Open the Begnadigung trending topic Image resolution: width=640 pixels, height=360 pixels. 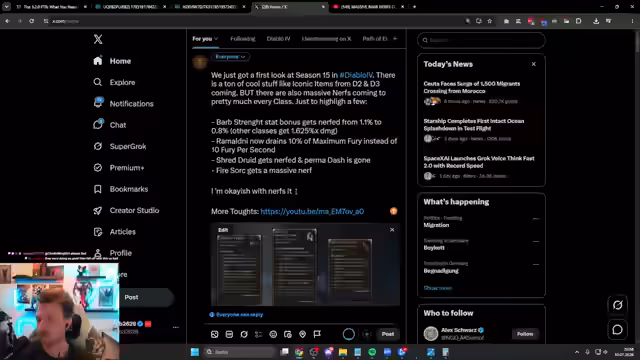click(441, 271)
